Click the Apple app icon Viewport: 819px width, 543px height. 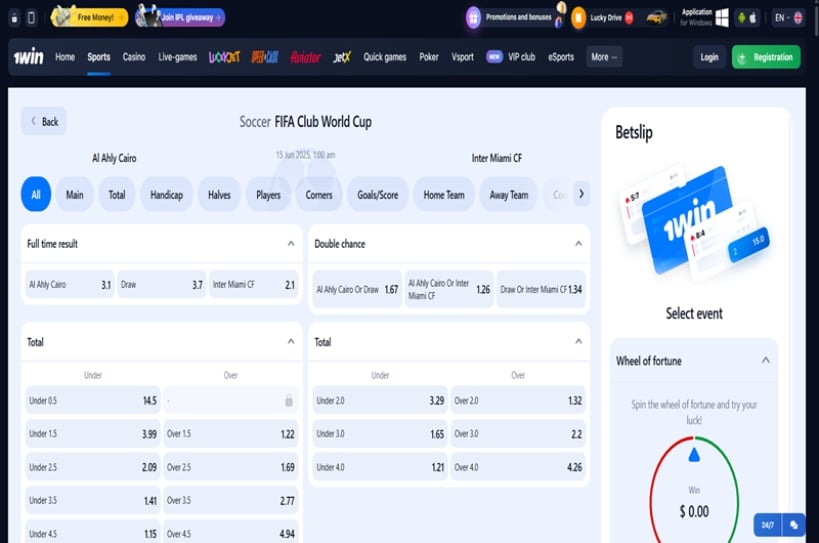(x=753, y=18)
